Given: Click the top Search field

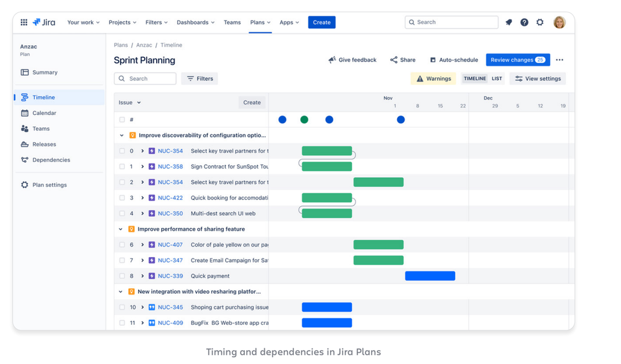Looking at the screenshot, I should click(451, 22).
